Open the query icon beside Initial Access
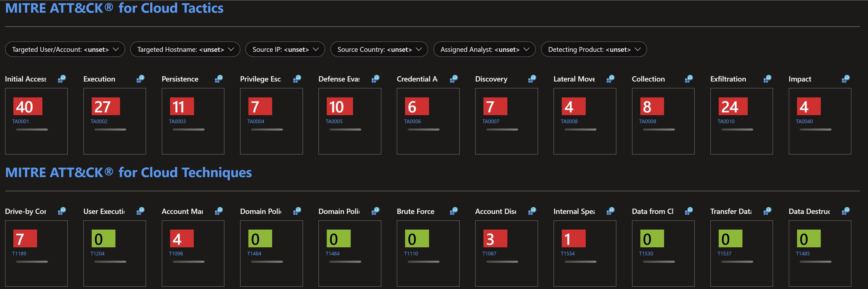Image resolution: width=868 pixels, height=289 pixels. coord(62,79)
